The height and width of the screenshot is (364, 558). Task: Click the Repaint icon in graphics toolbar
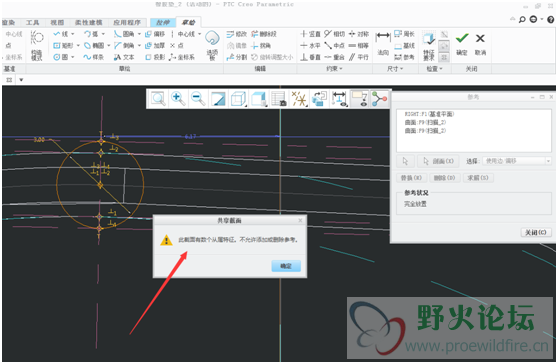point(218,99)
